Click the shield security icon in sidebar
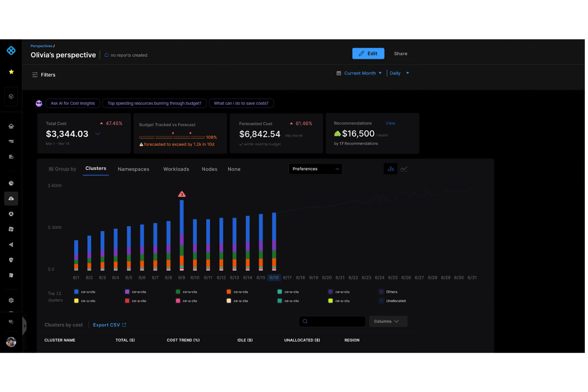Screen dimensions: 588x392 pyautogui.click(x=11, y=260)
